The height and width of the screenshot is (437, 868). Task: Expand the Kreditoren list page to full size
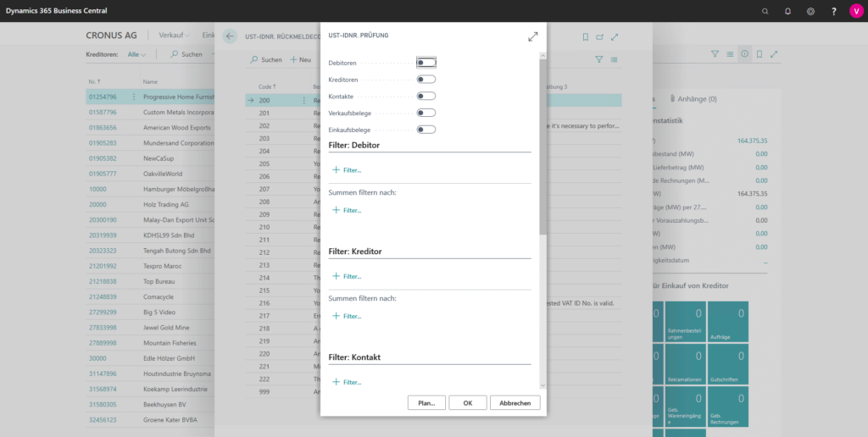tap(774, 53)
